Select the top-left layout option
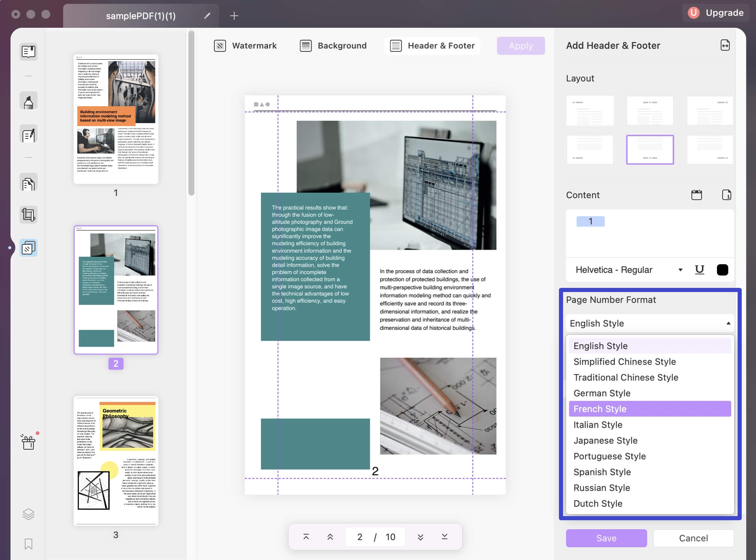Screen dimensions: 756x560 pyautogui.click(x=590, y=110)
